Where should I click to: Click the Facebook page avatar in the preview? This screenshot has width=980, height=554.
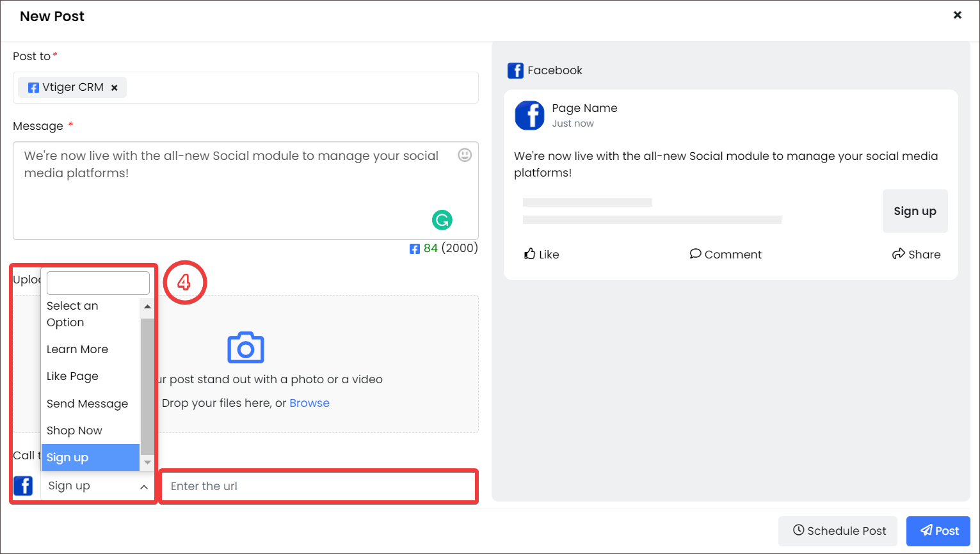529,115
